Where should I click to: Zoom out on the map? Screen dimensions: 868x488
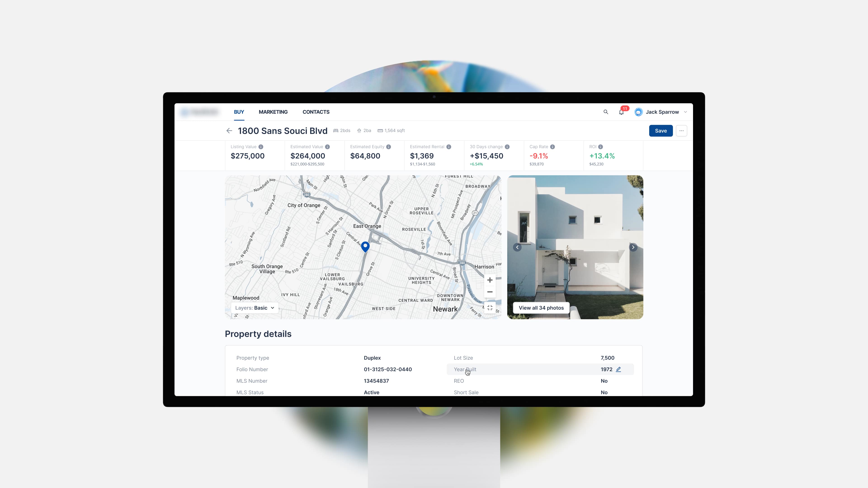(490, 292)
